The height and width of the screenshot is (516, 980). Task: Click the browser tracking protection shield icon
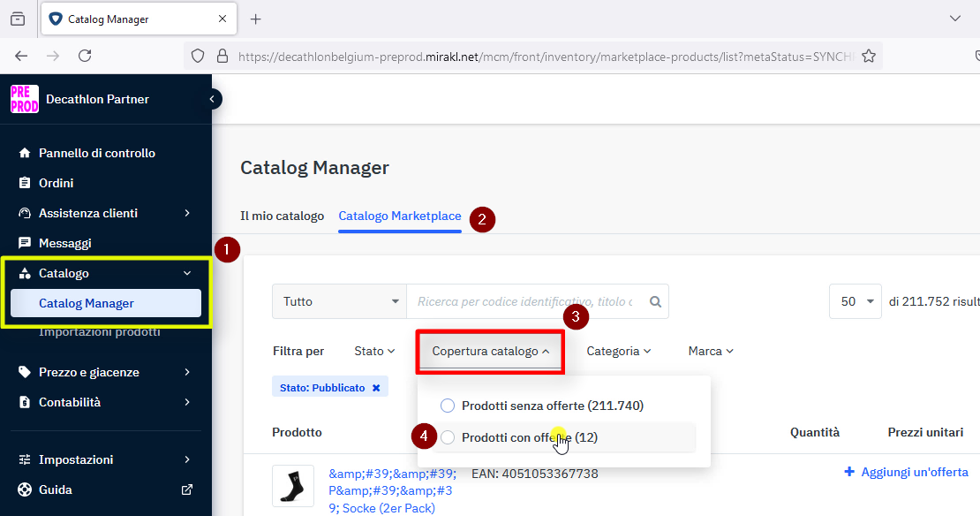198,57
